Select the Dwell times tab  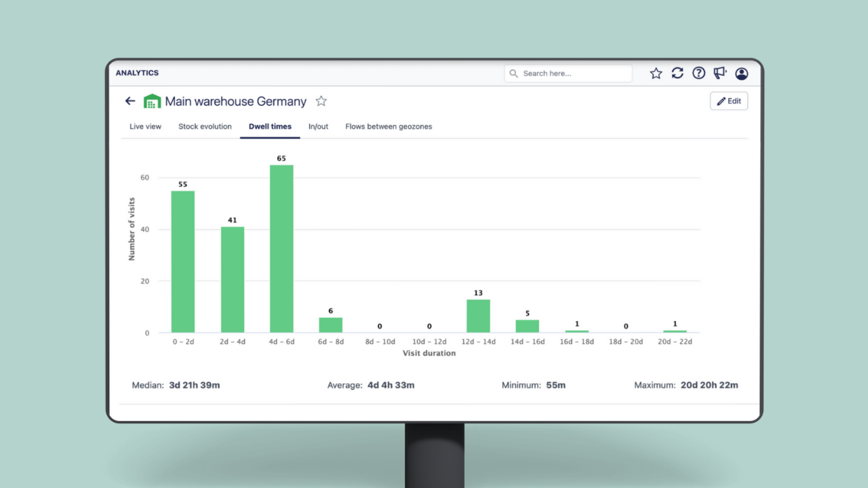click(x=270, y=126)
